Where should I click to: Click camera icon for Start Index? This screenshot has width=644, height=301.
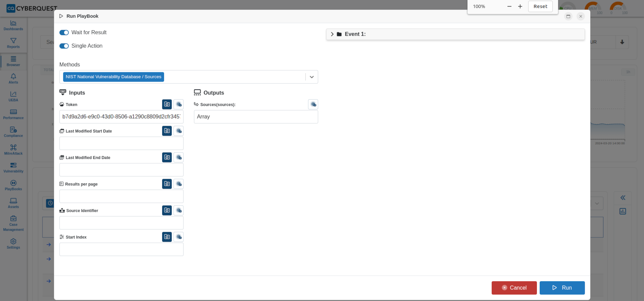(x=167, y=237)
